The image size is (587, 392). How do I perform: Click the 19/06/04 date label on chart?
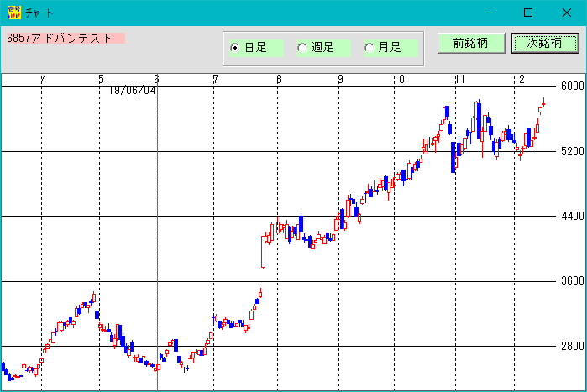132,91
